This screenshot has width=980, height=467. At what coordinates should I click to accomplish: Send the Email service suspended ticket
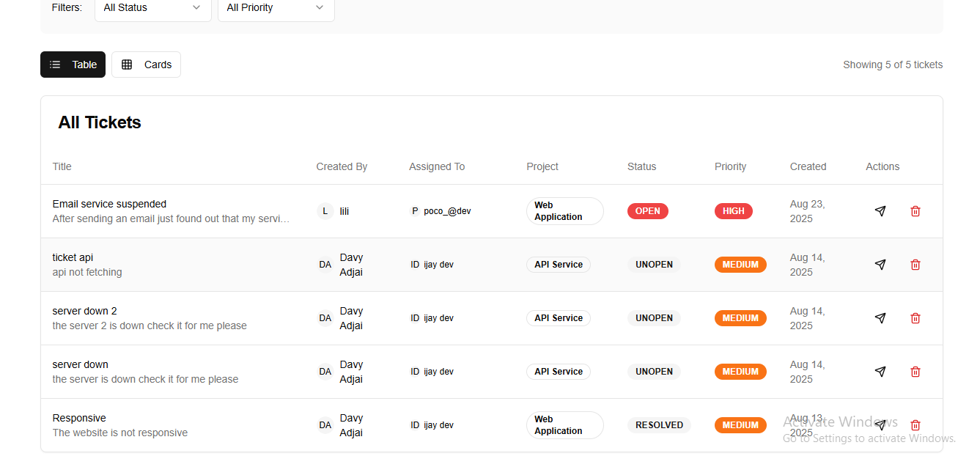(x=880, y=210)
